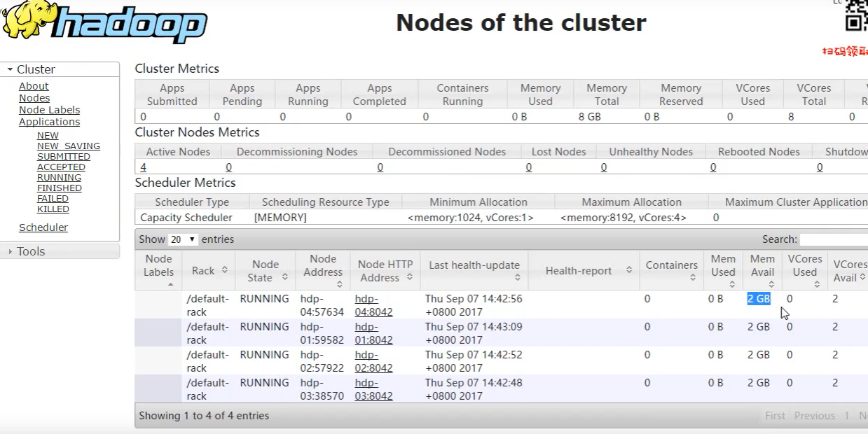Viewport: 868px width, 434px height.
Task: Open the hdp-03:8042 node HTTP address
Action: (x=373, y=389)
